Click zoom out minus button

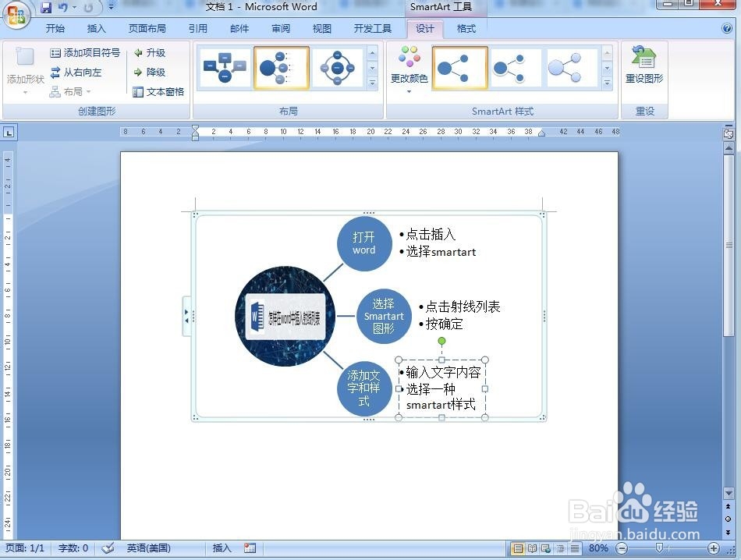pos(622,548)
